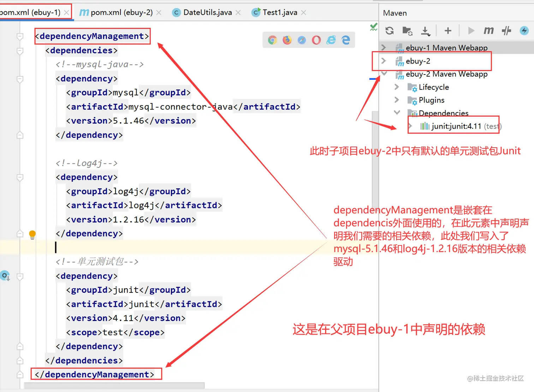This screenshot has height=392, width=534.
Task: Open in Opera browser icon
Action: click(316, 40)
